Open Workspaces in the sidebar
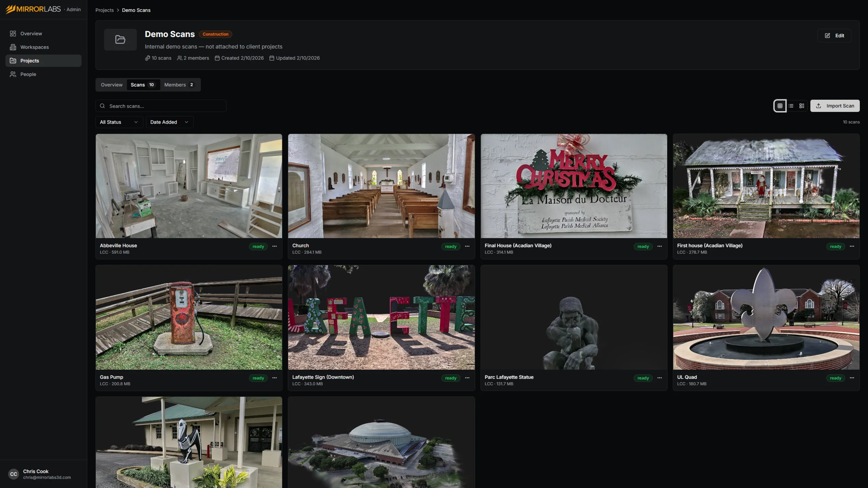The image size is (868, 488). (34, 47)
